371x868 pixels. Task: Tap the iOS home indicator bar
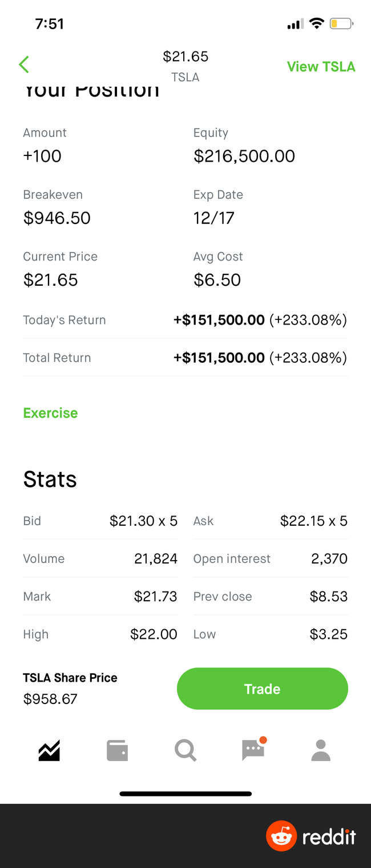pyautogui.click(x=185, y=794)
